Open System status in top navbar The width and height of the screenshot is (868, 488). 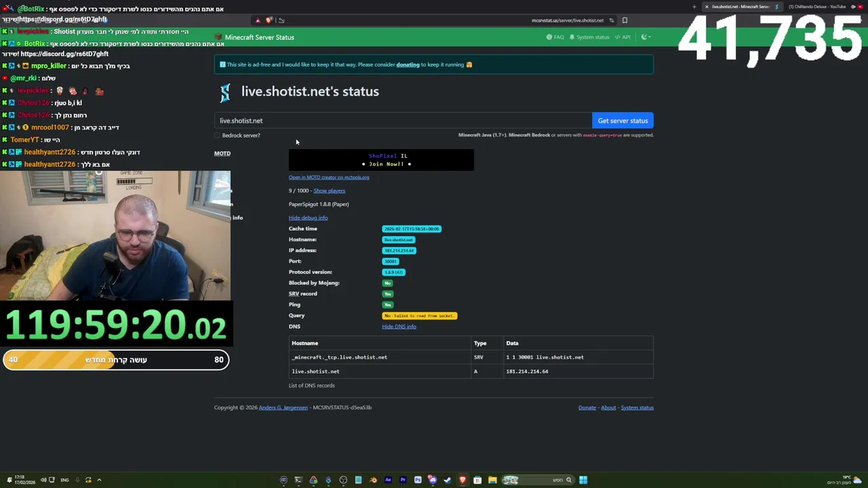point(589,37)
